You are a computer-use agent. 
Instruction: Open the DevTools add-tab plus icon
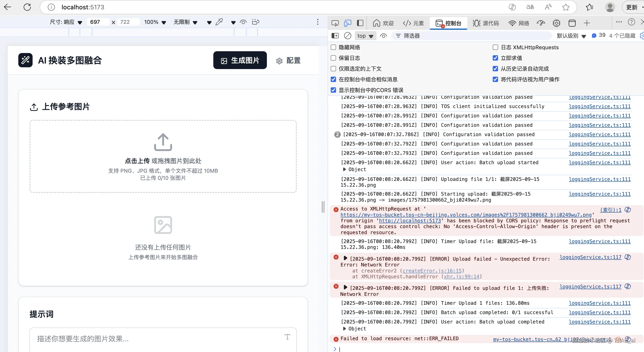tap(587, 23)
